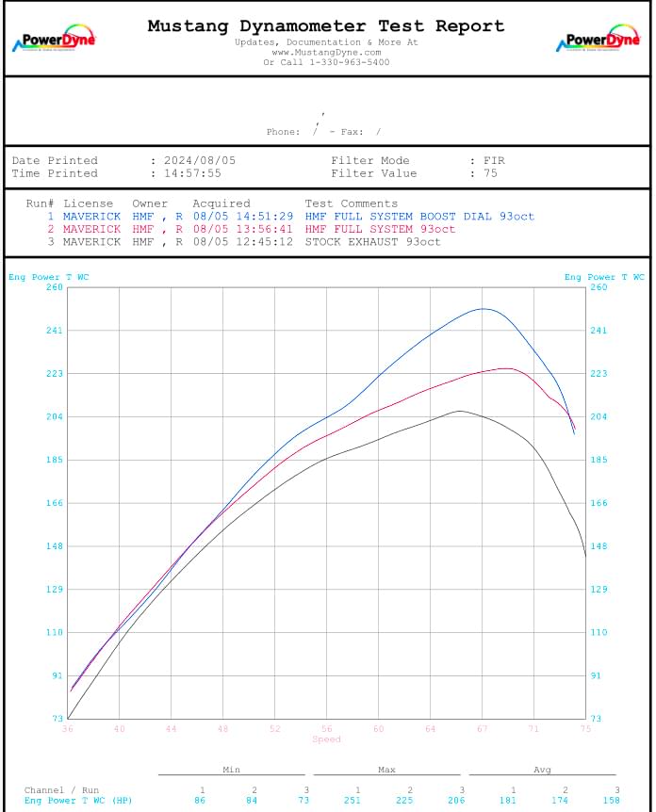Click the Max value 225 for run 2

(404, 800)
